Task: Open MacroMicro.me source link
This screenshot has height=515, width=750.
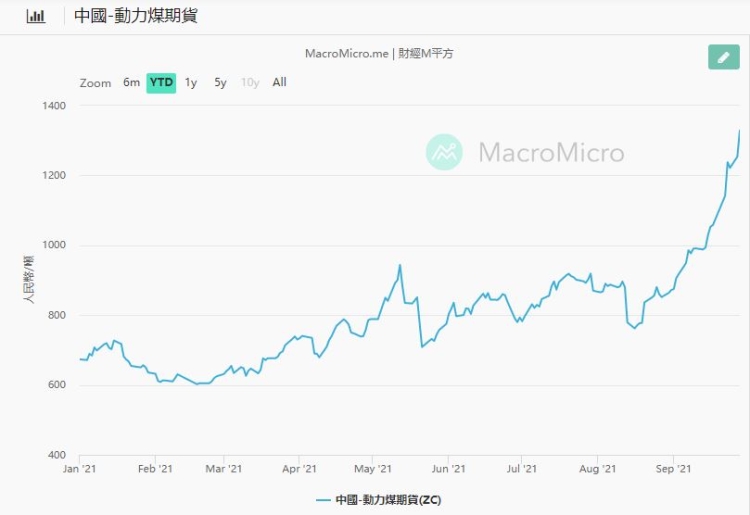Action: [346, 54]
